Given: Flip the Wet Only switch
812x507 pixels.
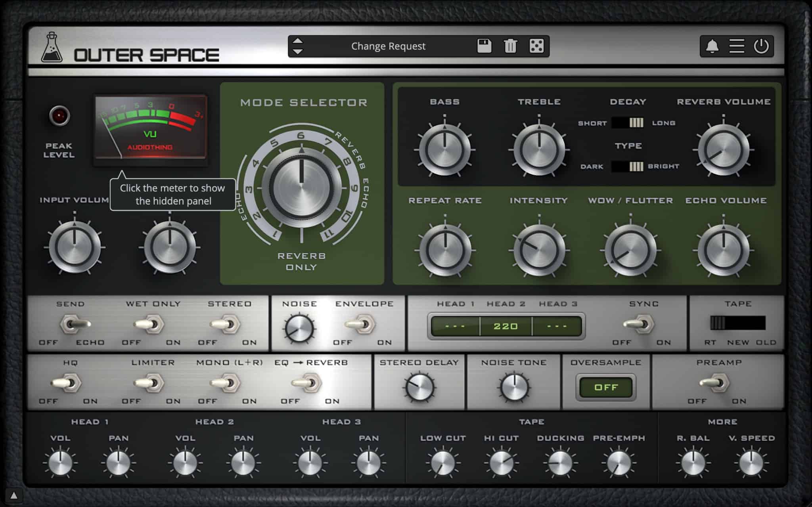Looking at the screenshot, I should pyautogui.click(x=149, y=324).
